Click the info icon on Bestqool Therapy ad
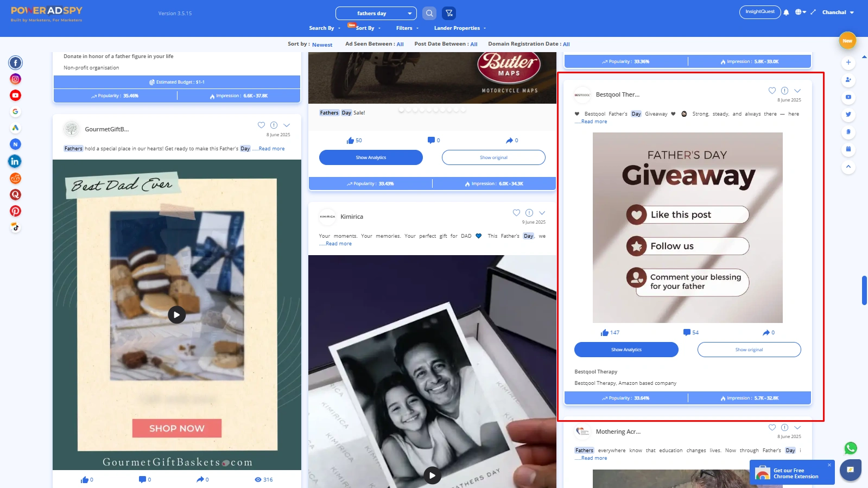The image size is (868, 488). click(784, 91)
